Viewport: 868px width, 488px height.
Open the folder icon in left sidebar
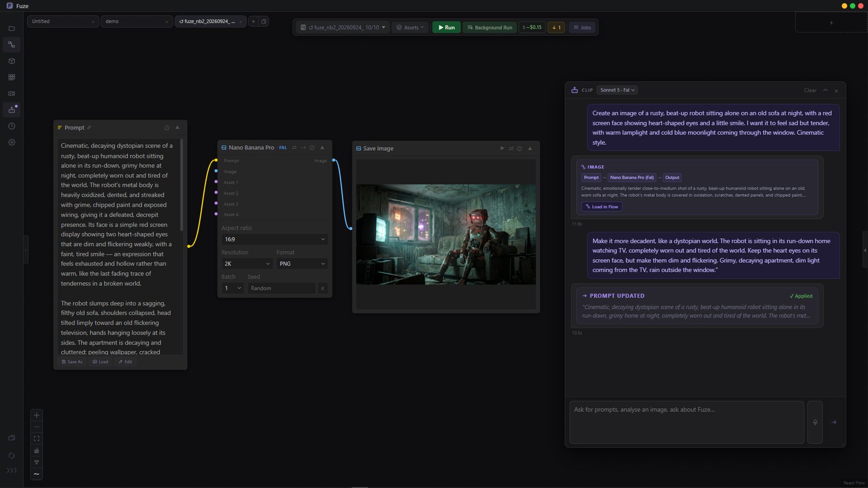click(11, 28)
